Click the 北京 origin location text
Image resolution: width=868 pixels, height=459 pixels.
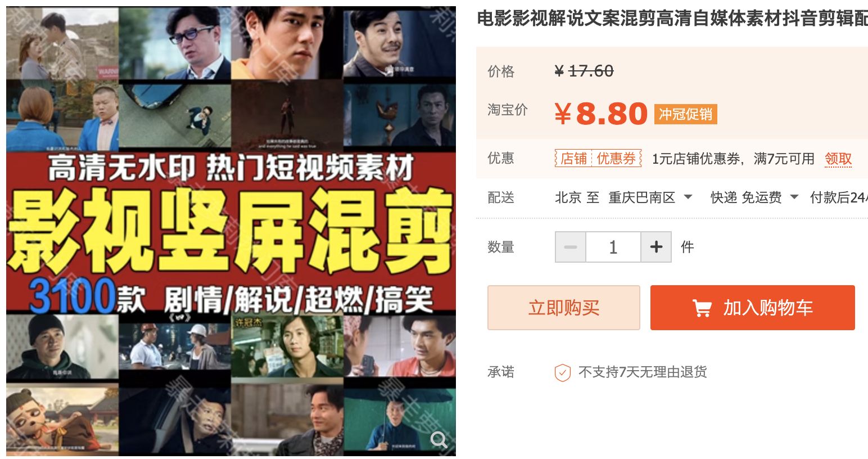coord(568,197)
